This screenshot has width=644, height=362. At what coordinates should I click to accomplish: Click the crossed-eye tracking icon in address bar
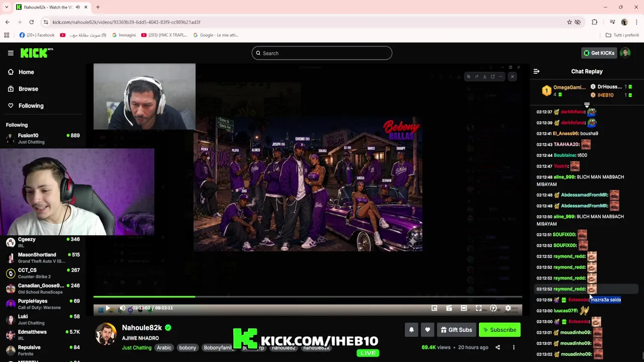pyautogui.click(x=578, y=22)
